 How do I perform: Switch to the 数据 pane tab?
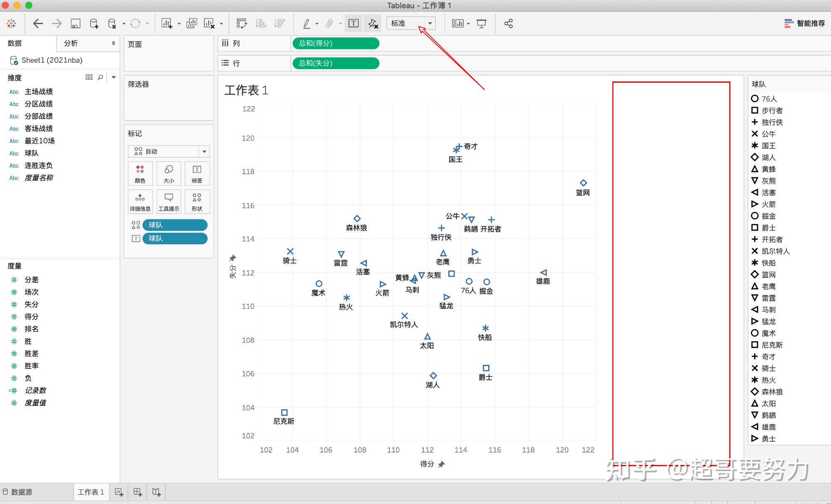(x=15, y=43)
